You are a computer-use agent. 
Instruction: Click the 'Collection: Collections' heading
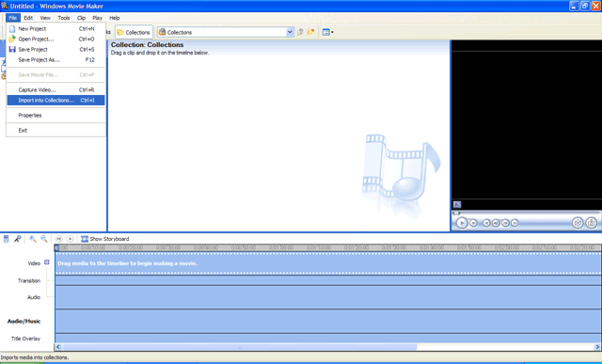tap(147, 45)
